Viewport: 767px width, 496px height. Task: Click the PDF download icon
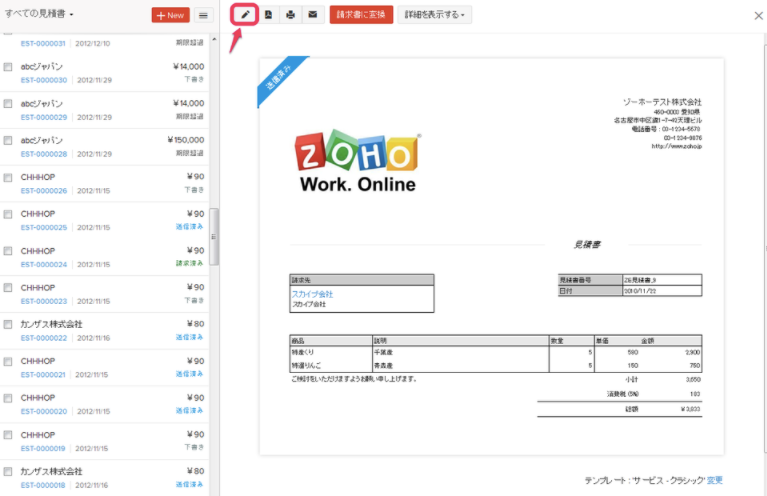[x=268, y=15]
